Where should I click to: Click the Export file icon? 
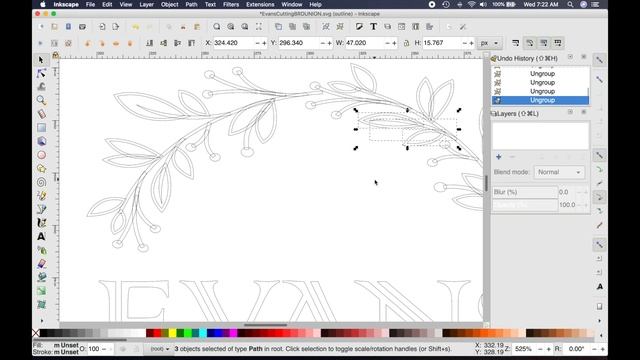pyautogui.click(x=116, y=27)
